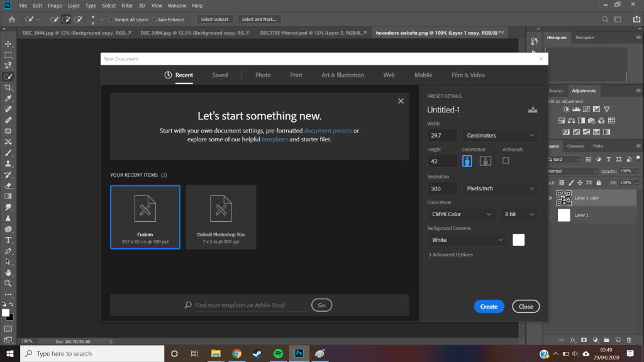Image resolution: width=644 pixels, height=362 pixels.
Task: Open the Centimeters units dropdown
Action: pos(500,135)
